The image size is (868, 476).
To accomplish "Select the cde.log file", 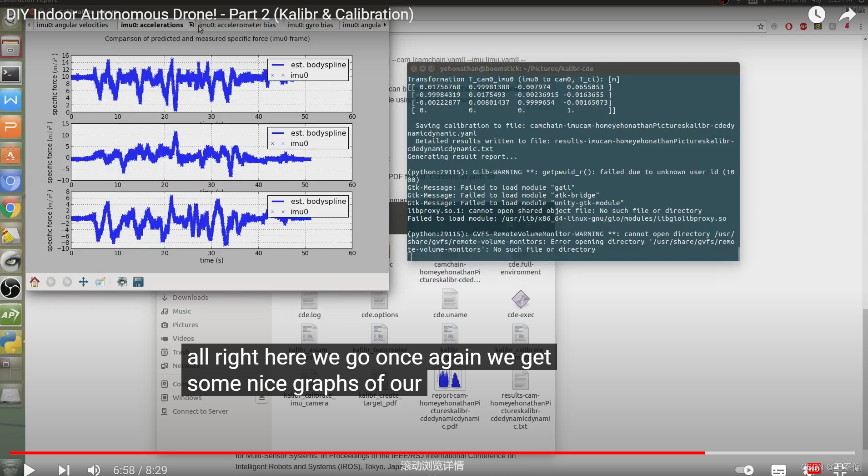I will pyautogui.click(x=309, y=304).
